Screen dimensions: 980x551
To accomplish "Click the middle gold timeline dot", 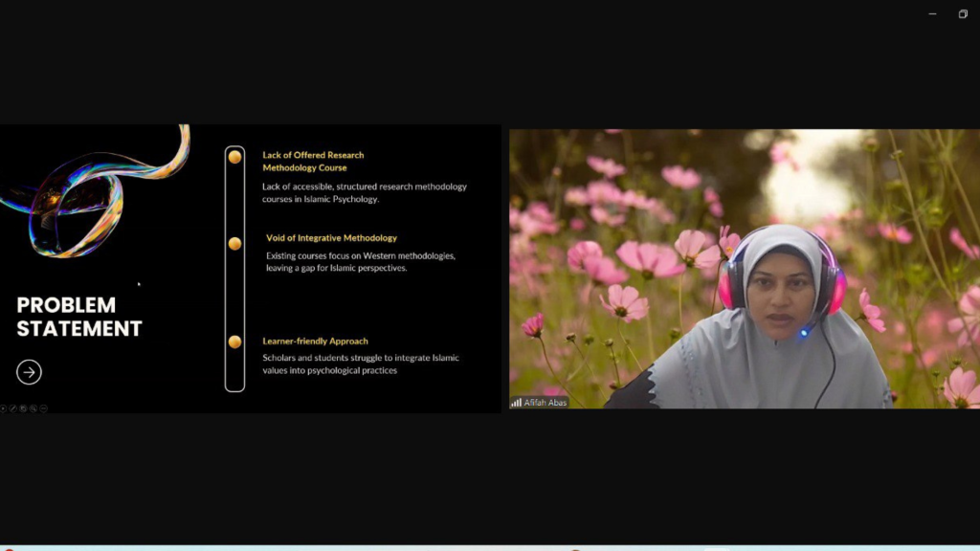I will point(234,244).
